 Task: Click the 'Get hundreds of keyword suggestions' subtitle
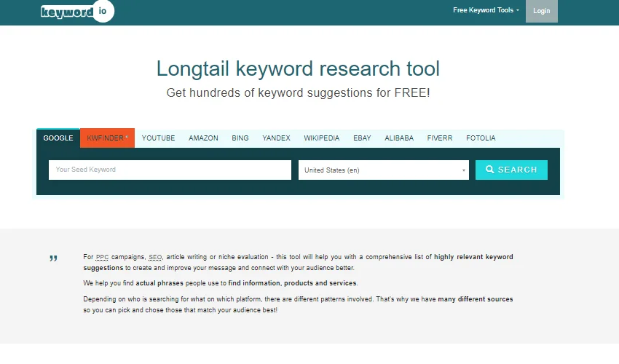(298, 92)
